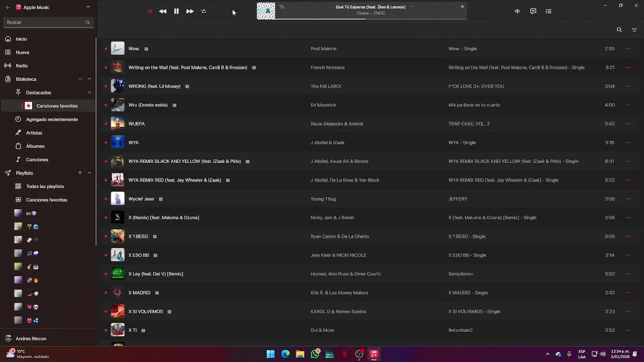Open more options for WUEPA
This screenshot has height=362, width=644.
628,124
